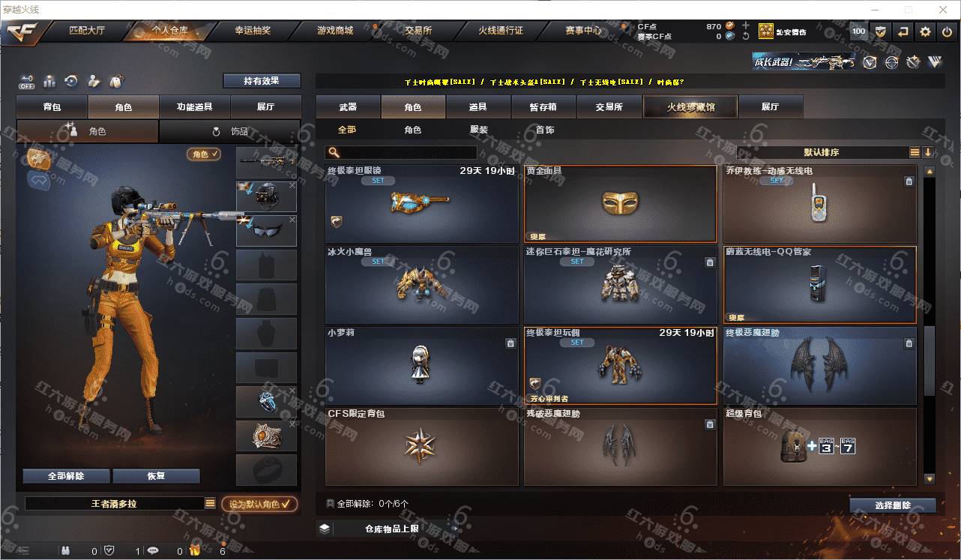Click the power exit icon top right
961x560 pixels.
pyautogui.click(x=947, y=31)
